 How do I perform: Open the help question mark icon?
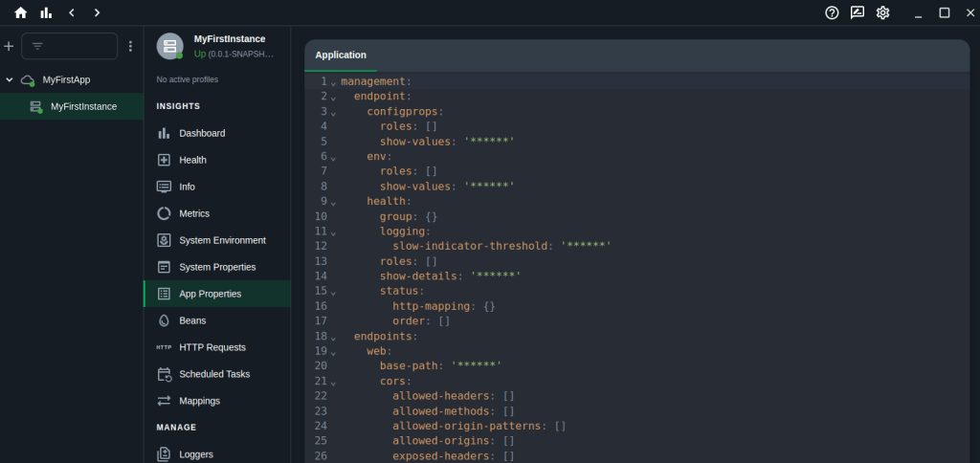(832, 12)
